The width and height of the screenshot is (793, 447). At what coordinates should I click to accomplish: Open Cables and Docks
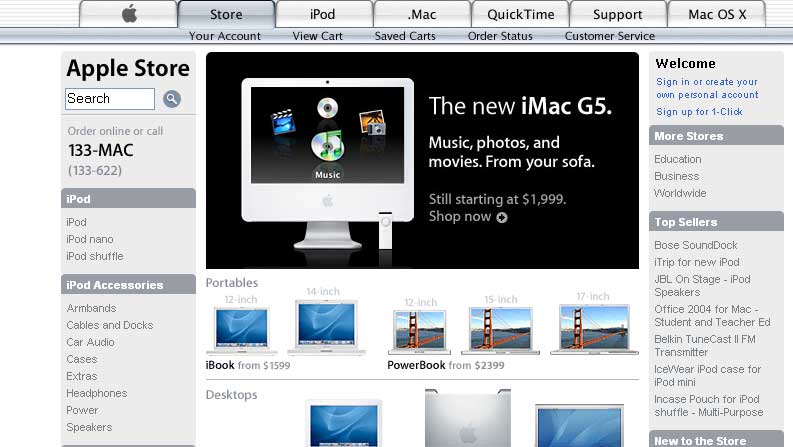coord(110,325)
